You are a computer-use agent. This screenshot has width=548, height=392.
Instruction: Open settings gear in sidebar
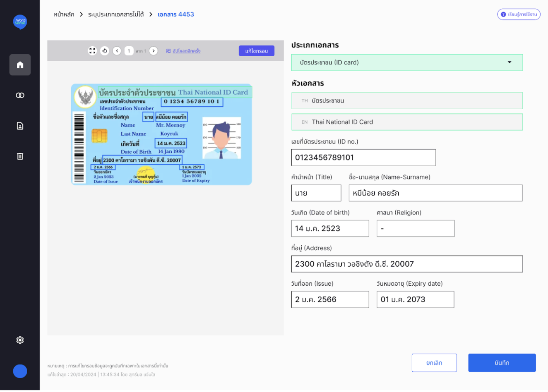tap(20, 340)
